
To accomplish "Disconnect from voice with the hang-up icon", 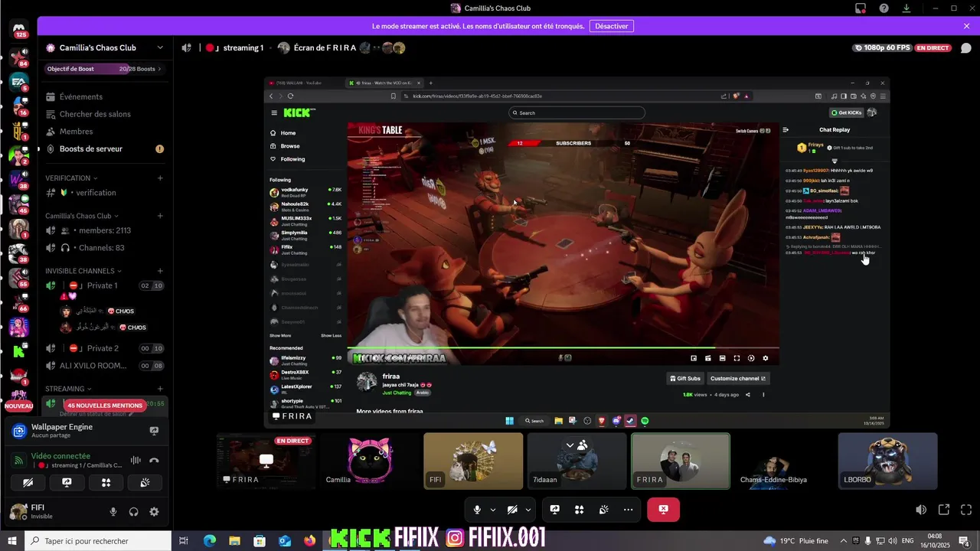I will [154, 460].
